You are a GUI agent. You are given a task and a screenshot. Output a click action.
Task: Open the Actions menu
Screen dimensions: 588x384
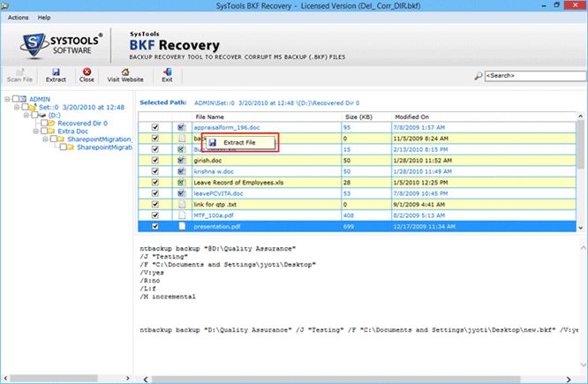[x=18, y=16]
